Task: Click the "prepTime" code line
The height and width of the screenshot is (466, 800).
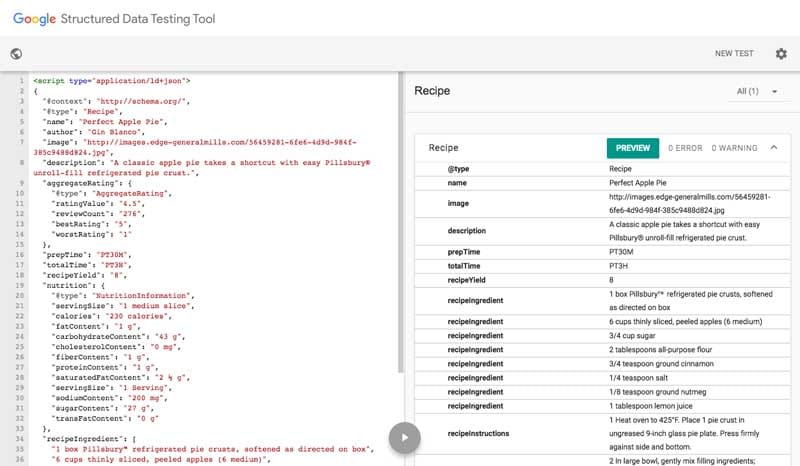Action: pos(87,255)
